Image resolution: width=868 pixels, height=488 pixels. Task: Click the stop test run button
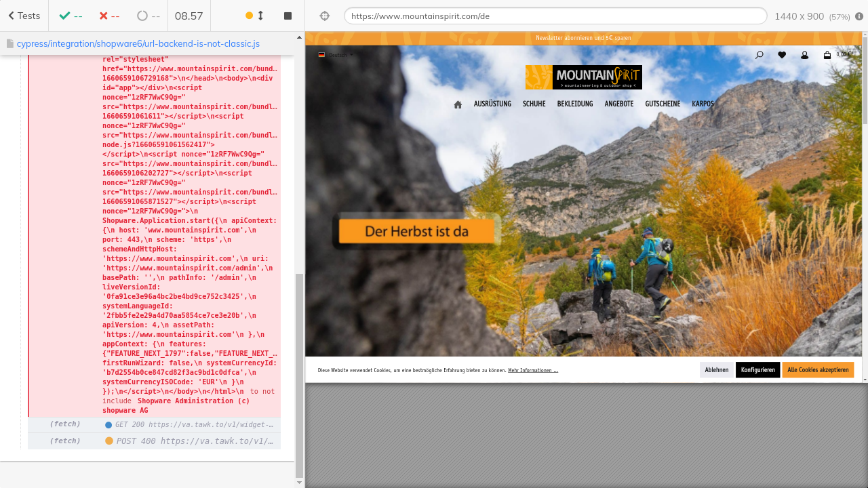(288, 16)
